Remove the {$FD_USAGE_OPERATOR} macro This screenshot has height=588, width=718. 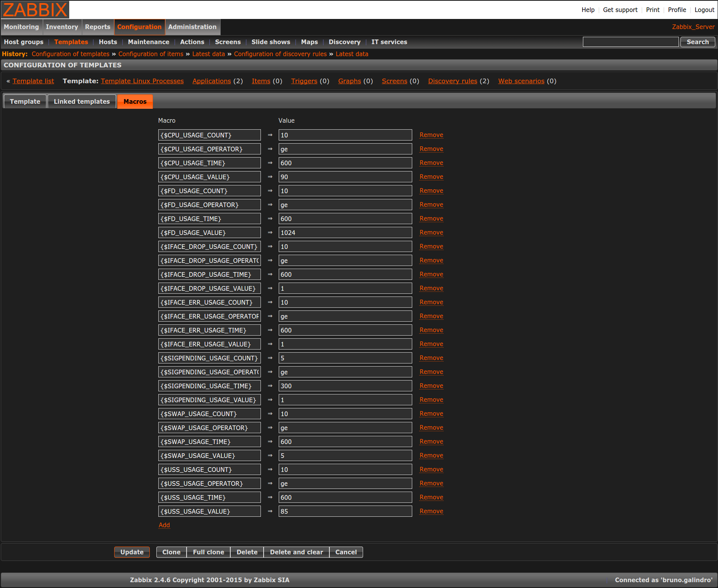pyautogui.click(x=431, y=204)
